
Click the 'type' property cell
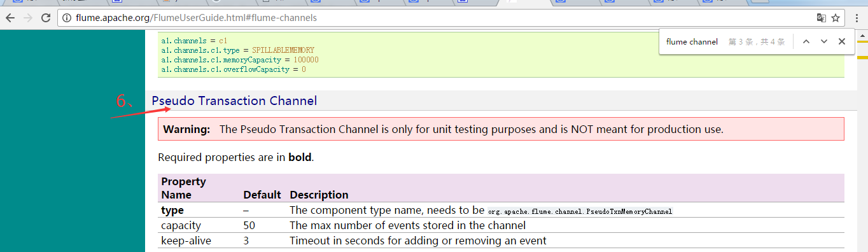(x=172, y=210)
